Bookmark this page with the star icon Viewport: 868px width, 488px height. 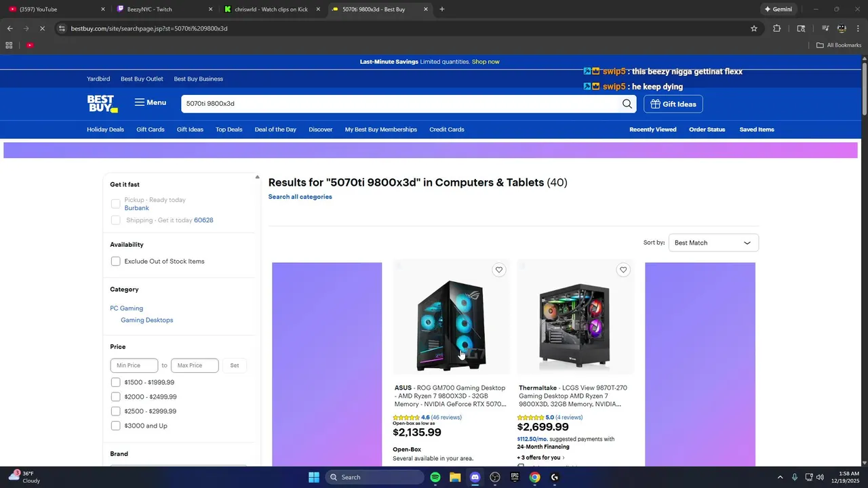point(753,28)
